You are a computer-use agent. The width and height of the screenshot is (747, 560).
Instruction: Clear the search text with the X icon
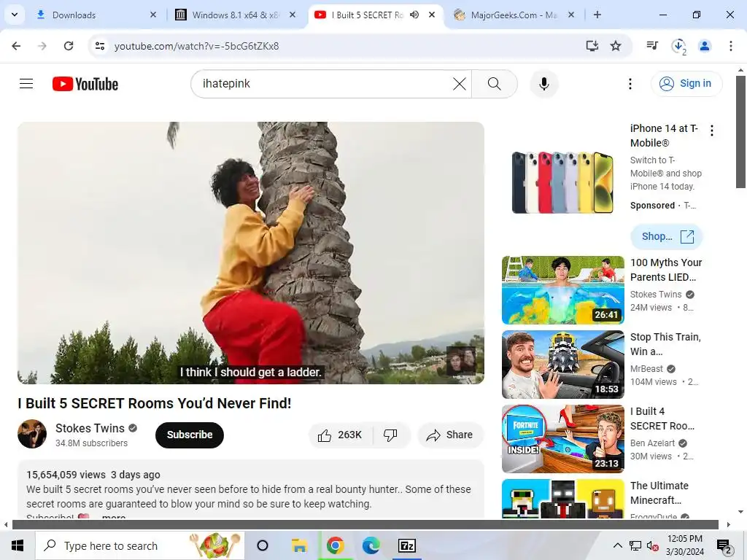(460, 84)
